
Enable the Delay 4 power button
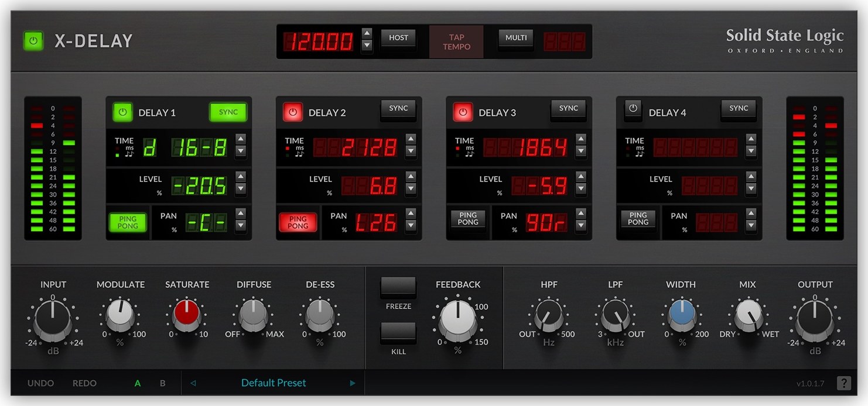[633, 109]
